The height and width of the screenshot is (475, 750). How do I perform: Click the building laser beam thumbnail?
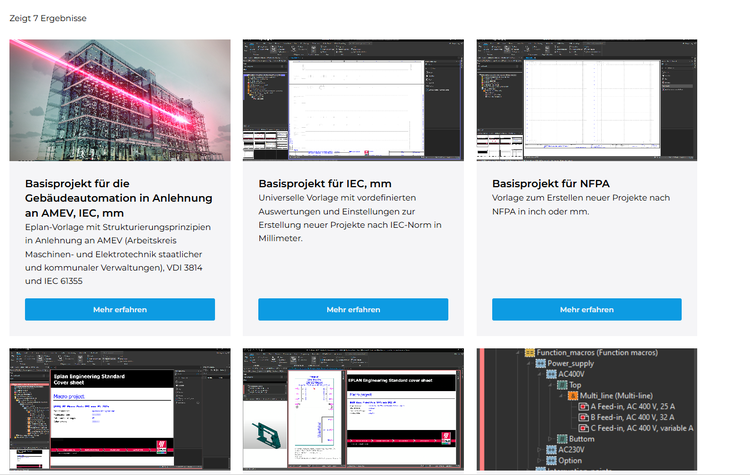(x=120, y=100)
